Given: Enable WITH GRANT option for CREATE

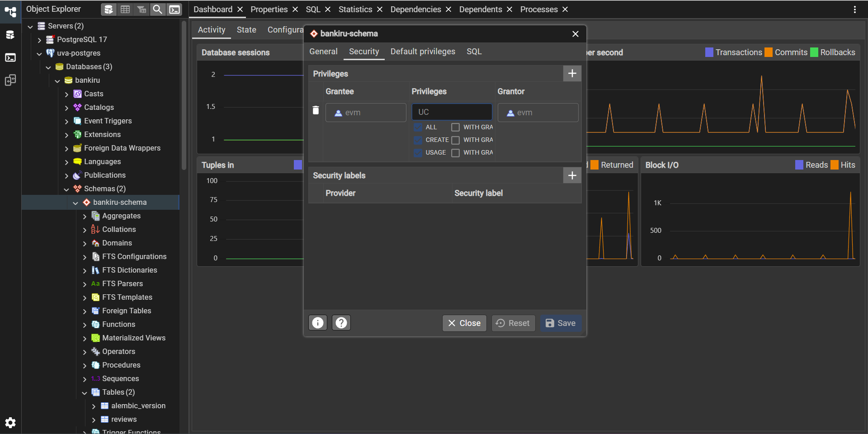Looking at the screenshot, I should point(455,140).
